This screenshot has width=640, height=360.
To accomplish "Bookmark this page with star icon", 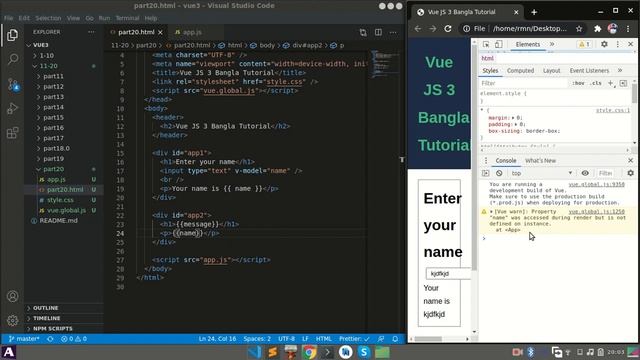I will coord(579,29).
